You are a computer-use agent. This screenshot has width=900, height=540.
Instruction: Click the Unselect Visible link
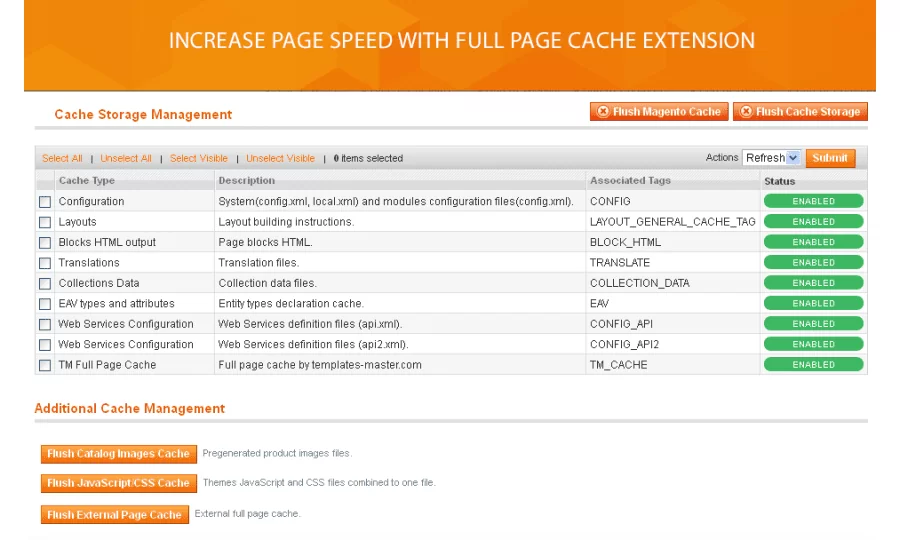pos(280,158)
